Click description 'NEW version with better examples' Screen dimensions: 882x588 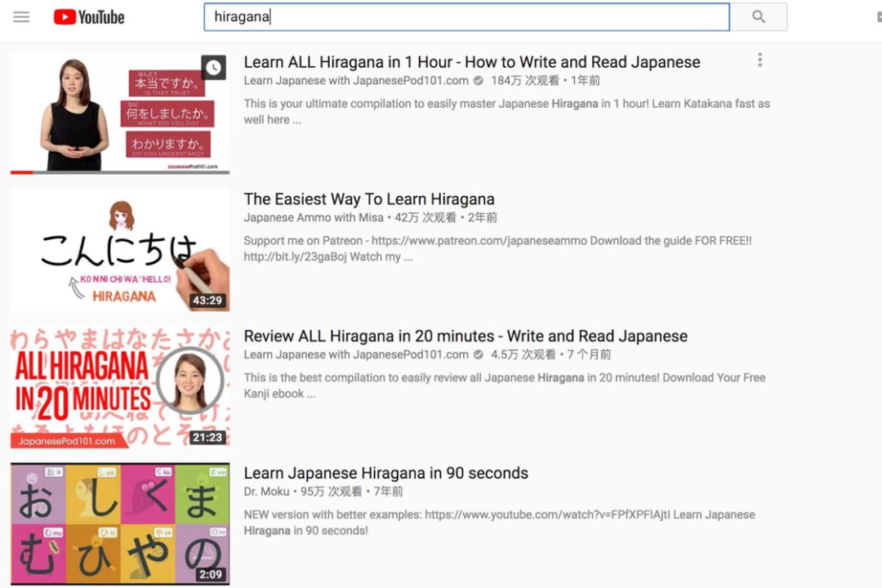(x=500, y=523)
